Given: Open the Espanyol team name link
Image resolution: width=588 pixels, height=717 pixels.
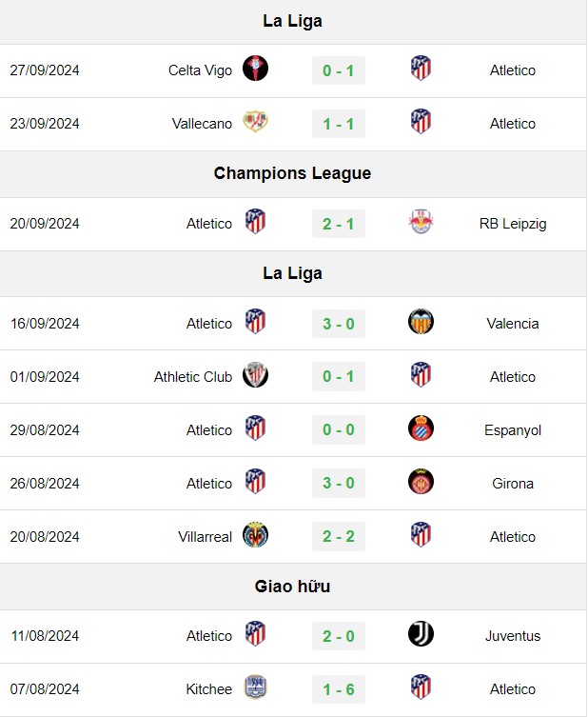Looking at the screenshot, I should pyautogui.click(x=513, y=429).
